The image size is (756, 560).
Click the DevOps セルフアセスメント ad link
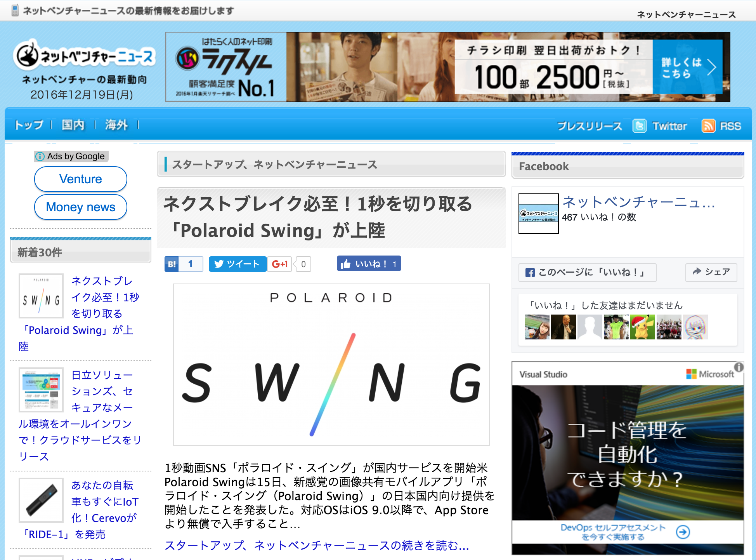613,532
